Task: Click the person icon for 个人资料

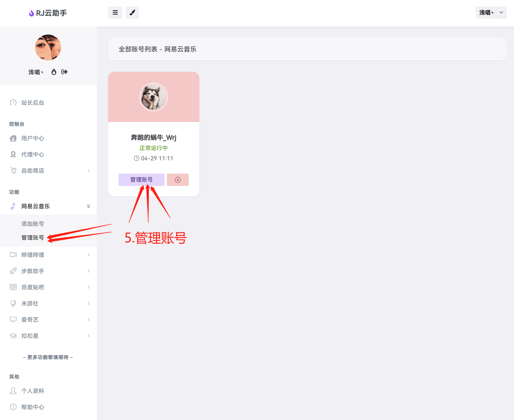Action: point(13,391)
